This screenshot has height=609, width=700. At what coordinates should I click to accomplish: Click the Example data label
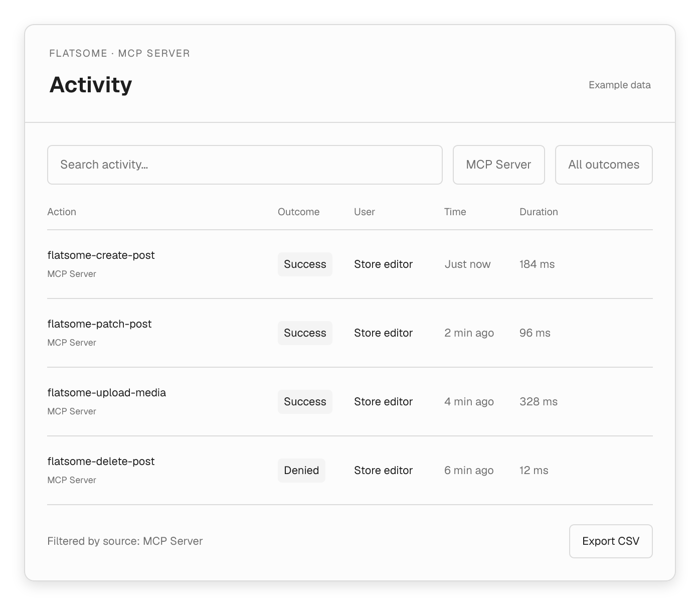click(x=620, y=85)
